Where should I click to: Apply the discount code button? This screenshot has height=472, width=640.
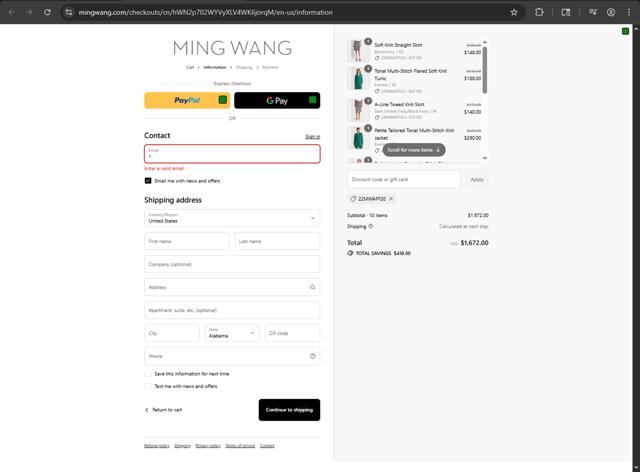pos(477,179)
